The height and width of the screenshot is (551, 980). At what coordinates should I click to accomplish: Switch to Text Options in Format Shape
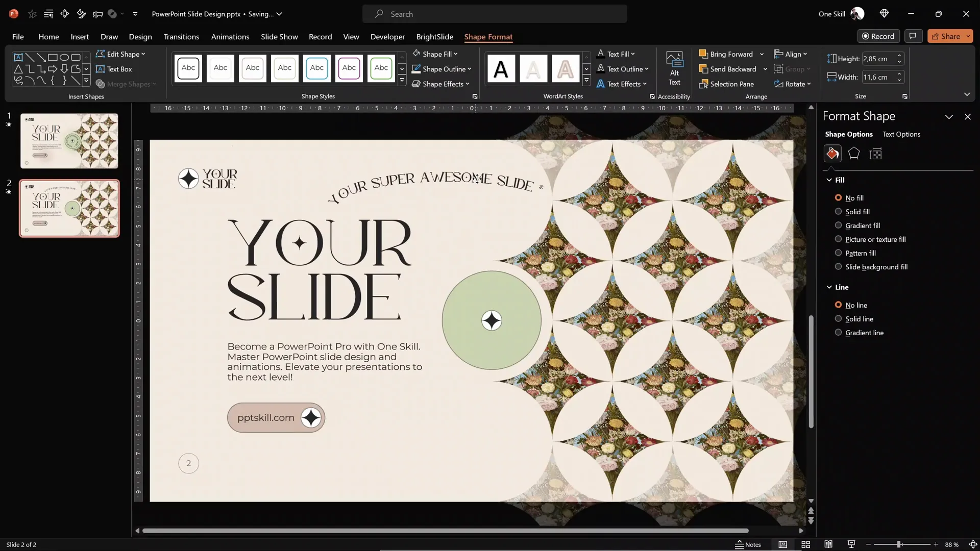[x=901, y=134]
